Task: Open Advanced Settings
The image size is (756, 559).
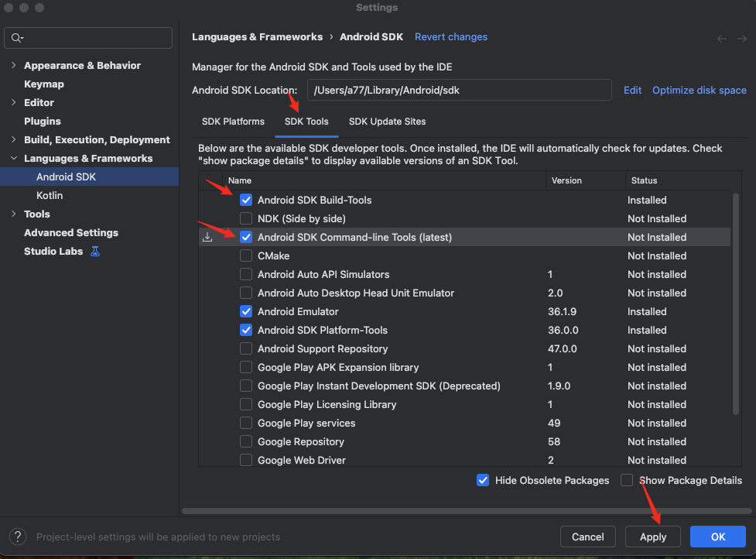Action: (x=71, y=232)
